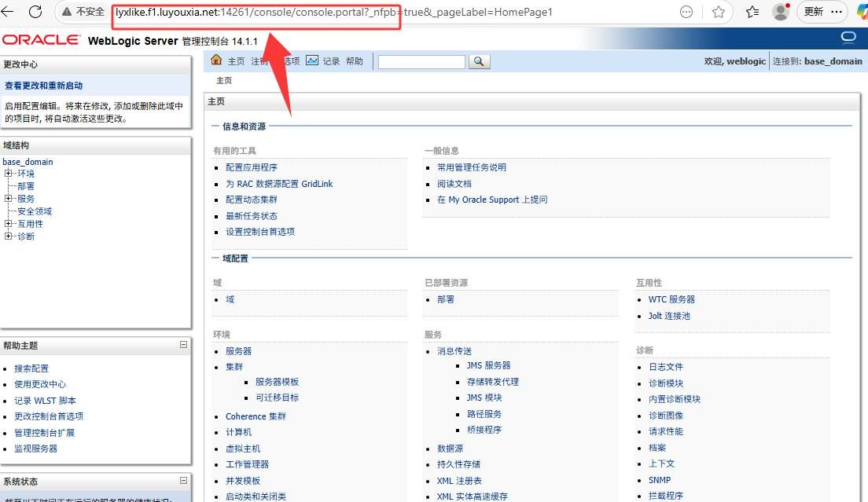The height and width of the screenshot is (502, 868).
Task: Open 工作管理器 link
Action: click(x=247, y=464)
